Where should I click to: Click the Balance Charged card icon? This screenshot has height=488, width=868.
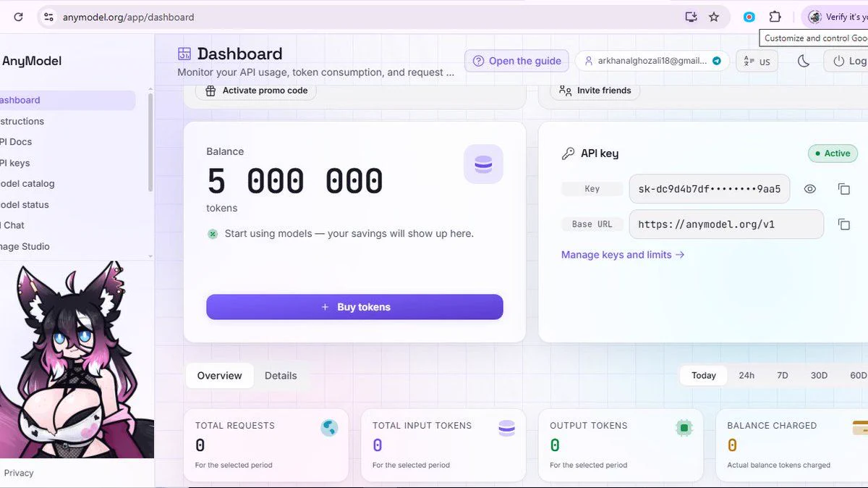point(860,428)
